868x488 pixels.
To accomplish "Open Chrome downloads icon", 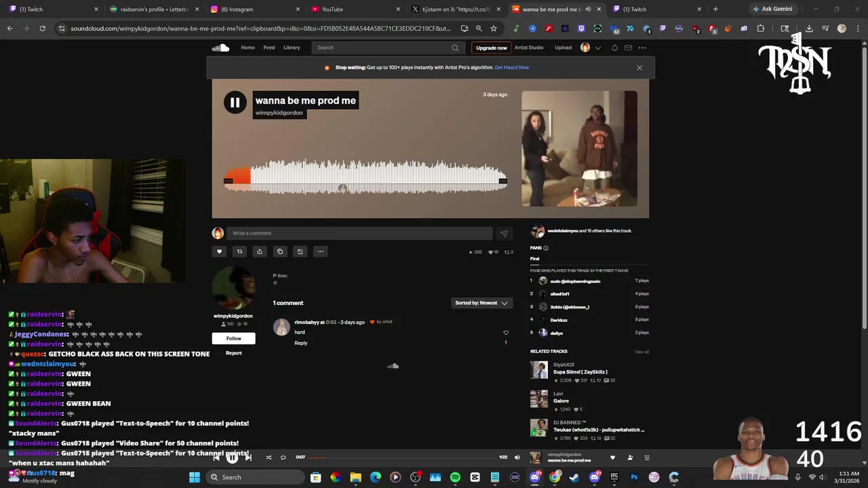I will tap(809, 28).
